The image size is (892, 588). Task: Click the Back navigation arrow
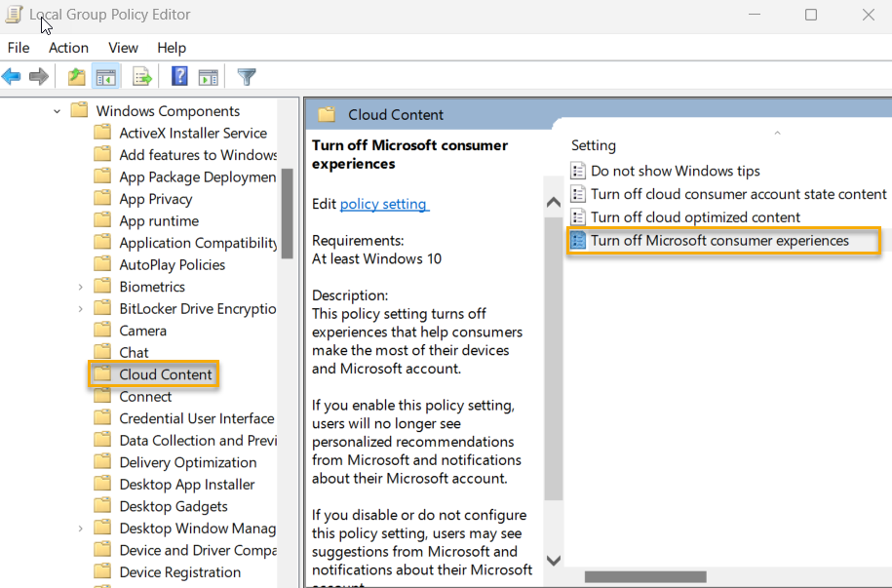12,76
